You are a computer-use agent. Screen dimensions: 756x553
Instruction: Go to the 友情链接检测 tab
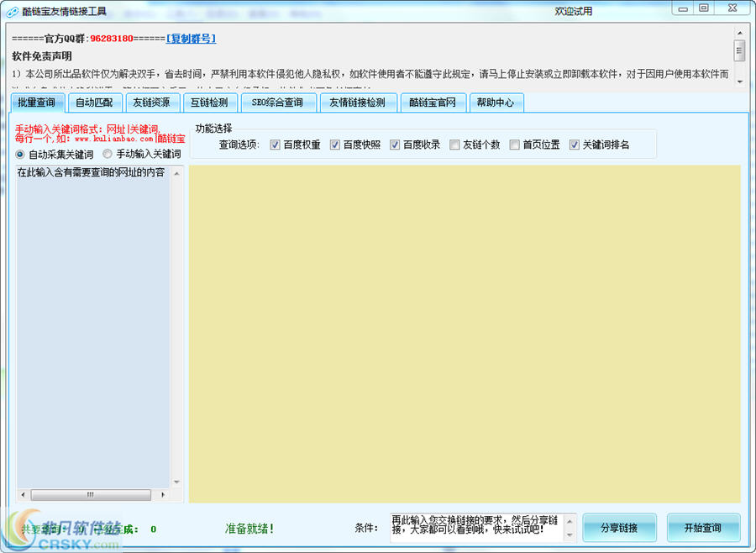tap(357, 103)
